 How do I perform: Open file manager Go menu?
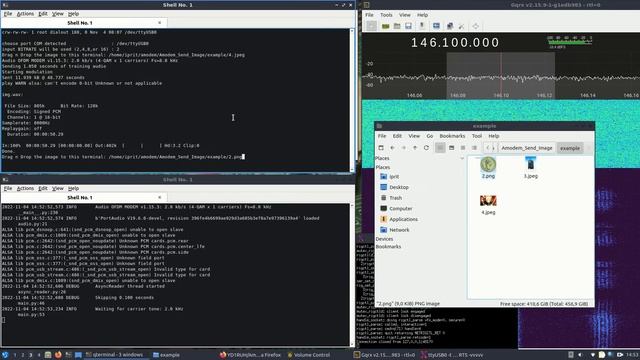point(430,136)
